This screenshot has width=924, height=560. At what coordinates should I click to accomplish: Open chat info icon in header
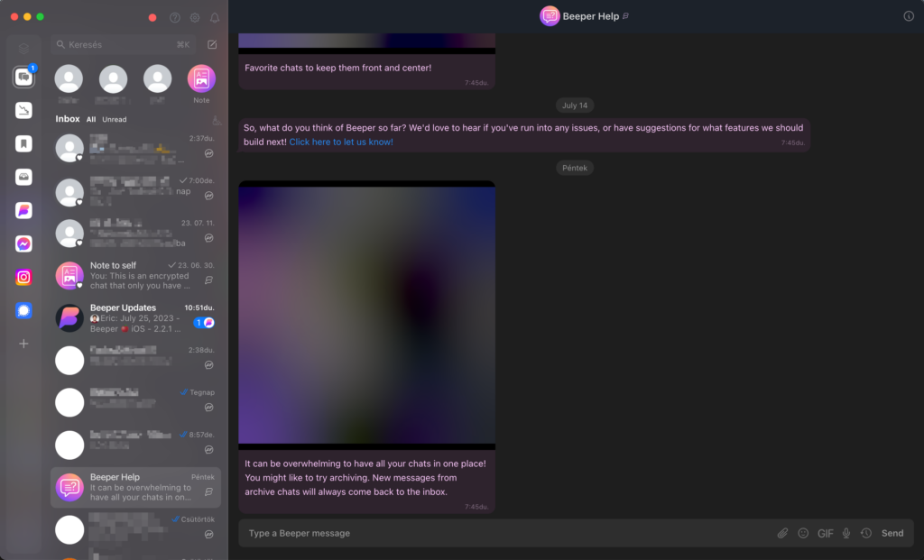point(909,16)
